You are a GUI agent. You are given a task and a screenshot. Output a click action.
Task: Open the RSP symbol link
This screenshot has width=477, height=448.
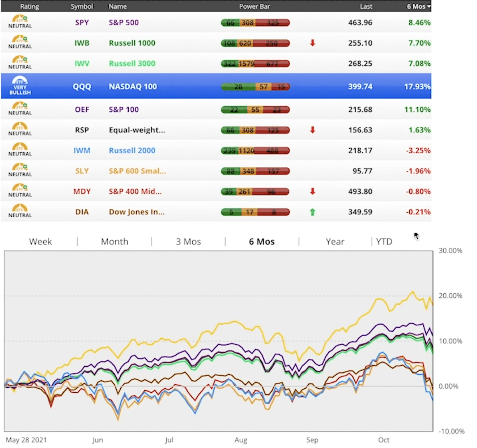(x=82, y=130)
